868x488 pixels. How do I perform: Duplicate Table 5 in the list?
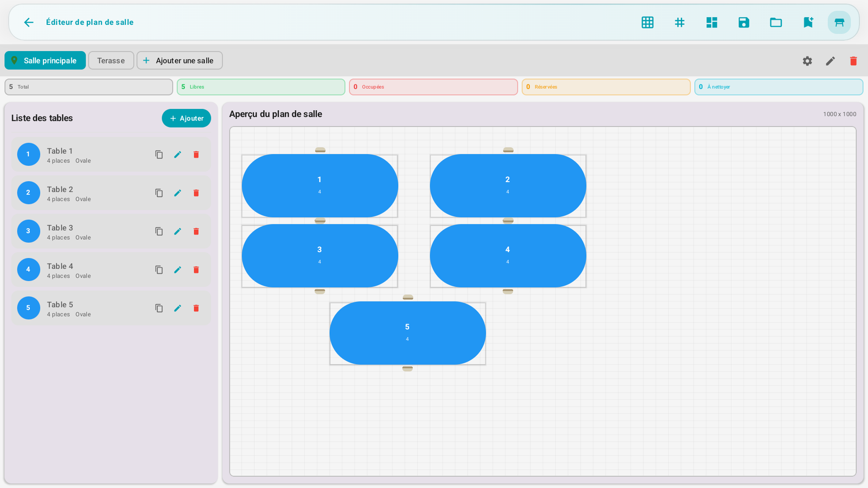159,308
